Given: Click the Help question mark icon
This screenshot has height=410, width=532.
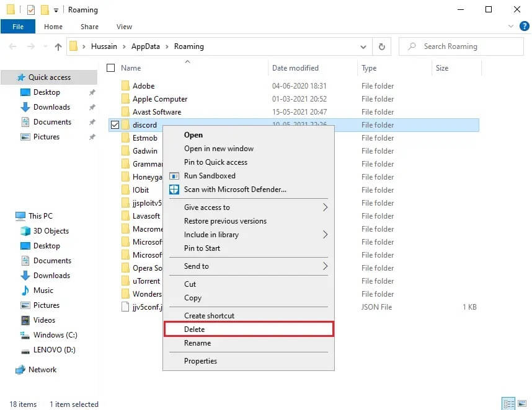Looking at the screenshot, I should click(524, 26).
